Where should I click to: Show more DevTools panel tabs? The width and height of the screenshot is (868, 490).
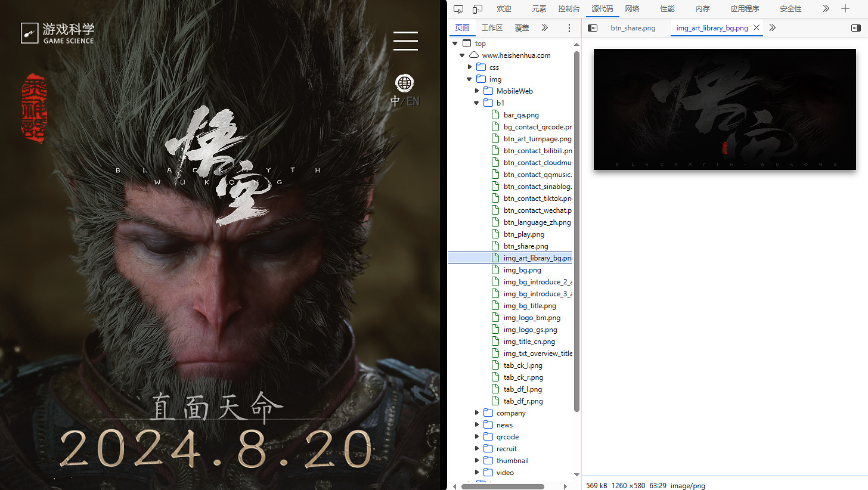(826, 9)
